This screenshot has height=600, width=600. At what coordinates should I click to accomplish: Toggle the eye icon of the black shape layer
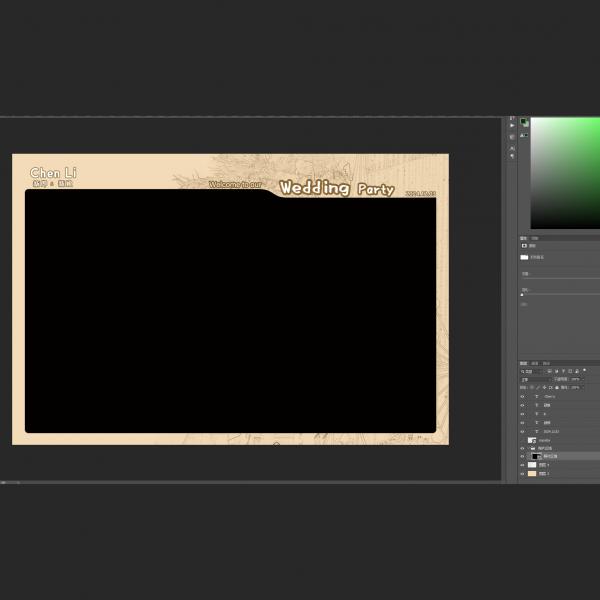coord(522,456)
